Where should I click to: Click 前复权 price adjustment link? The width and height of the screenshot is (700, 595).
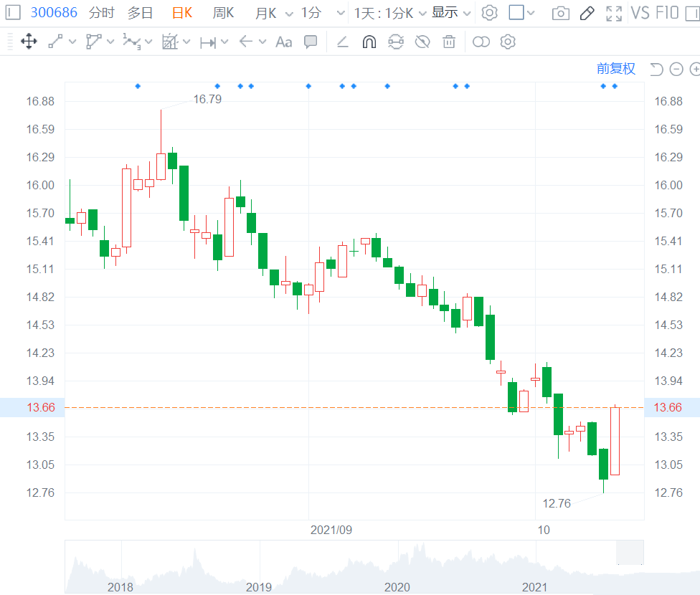616,69
